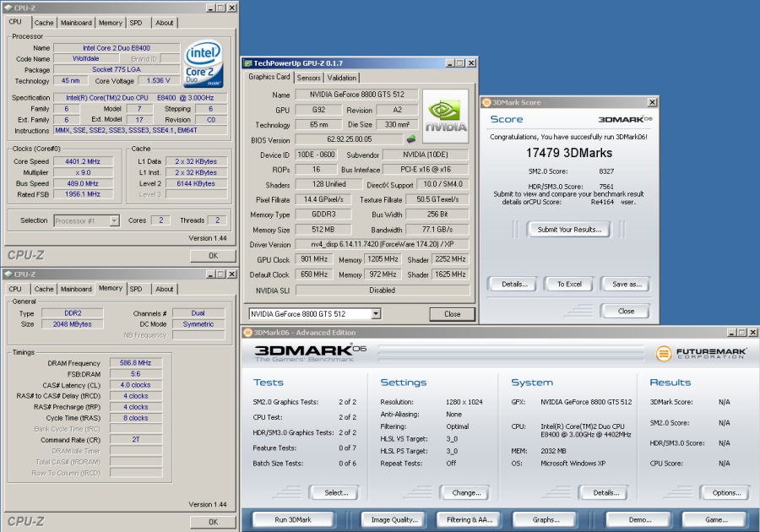The width and height of the screenshot is (760, 532).
Task: Click the Graphs button
Action: click(x=546, y=519)
